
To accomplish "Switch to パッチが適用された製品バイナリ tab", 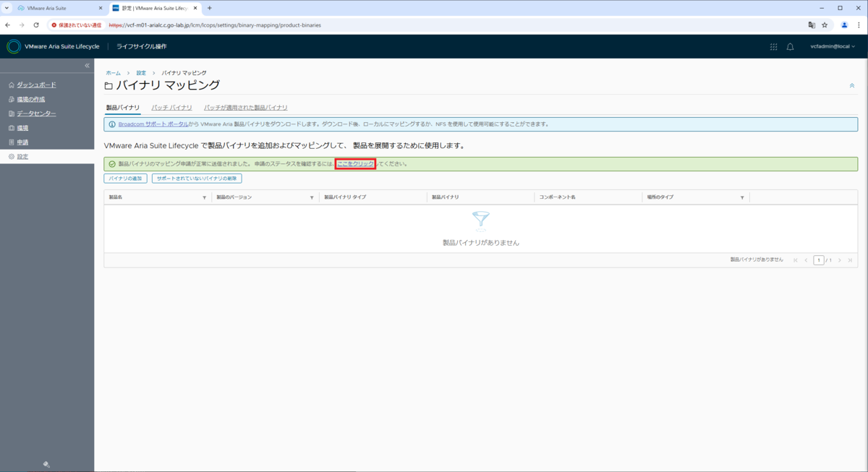I will 246,108.
